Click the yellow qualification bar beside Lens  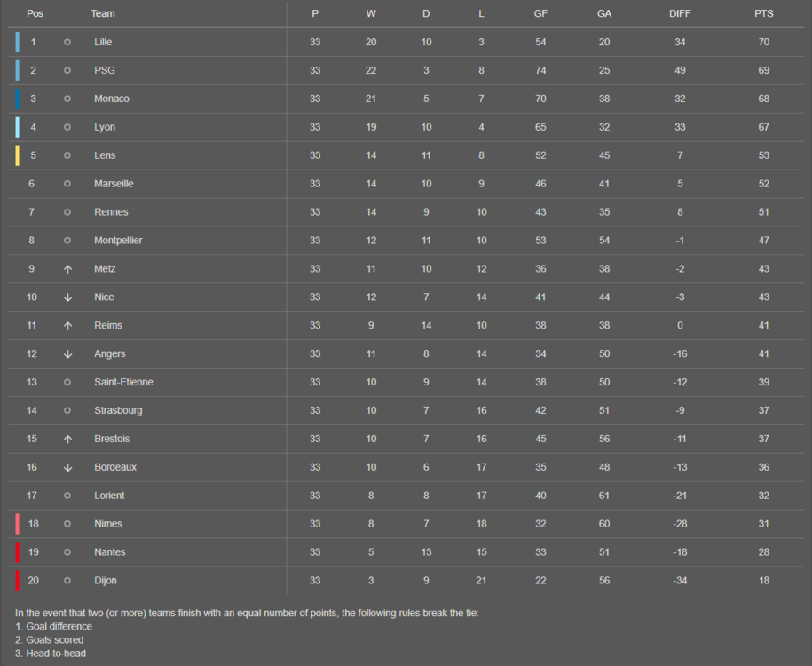pyautogui.click(x=17, y=155)
